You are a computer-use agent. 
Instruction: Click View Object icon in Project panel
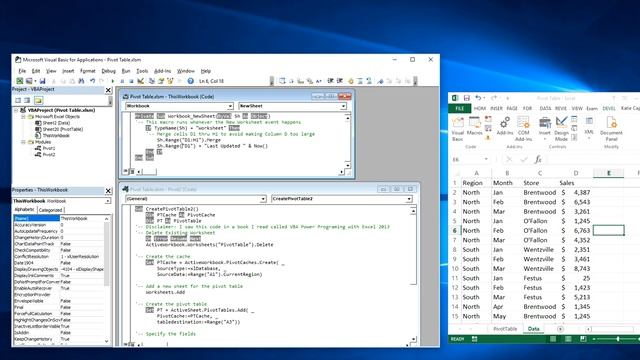(x=27, y=100)
